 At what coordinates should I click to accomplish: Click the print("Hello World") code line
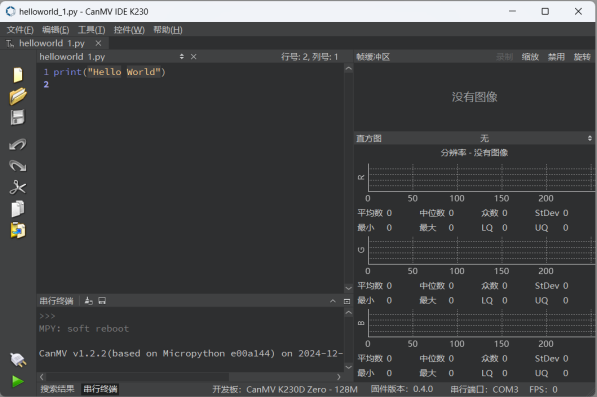pyautogui.click(x=109, y=72)
